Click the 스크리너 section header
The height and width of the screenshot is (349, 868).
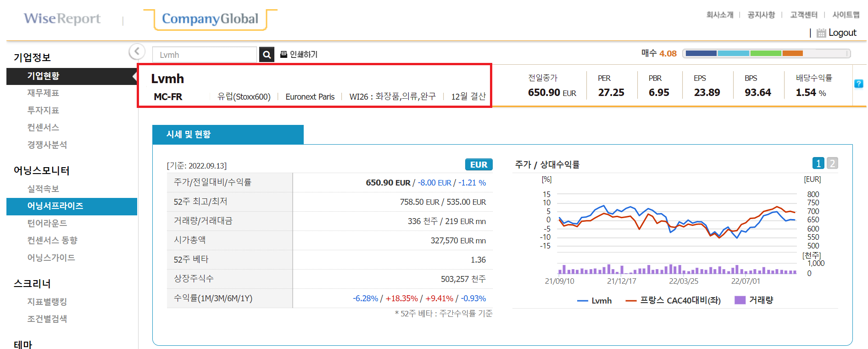point(32,283)
